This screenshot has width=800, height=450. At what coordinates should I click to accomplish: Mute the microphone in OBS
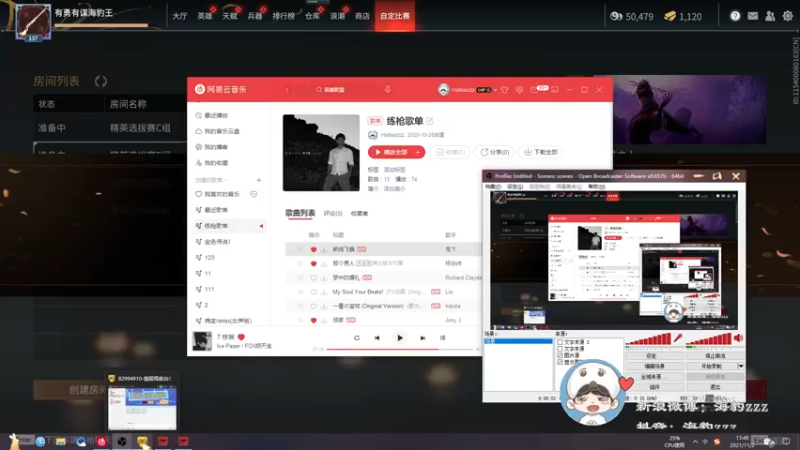pos(678,337)
